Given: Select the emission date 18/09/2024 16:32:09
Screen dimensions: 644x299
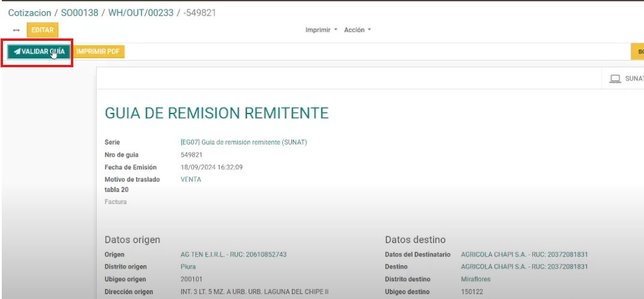Looking at the screenshot, I should coord(211,167).
